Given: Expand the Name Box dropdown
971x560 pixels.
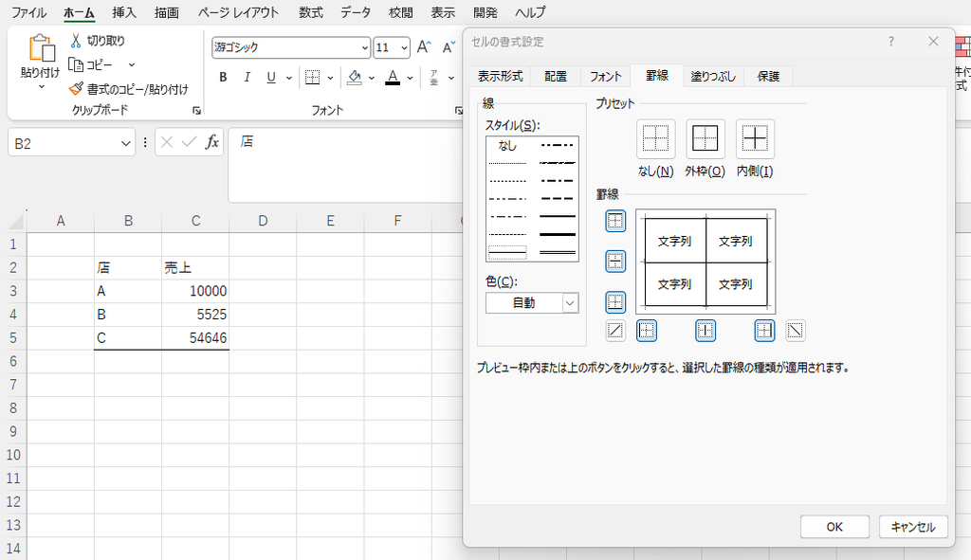Looking at the screenshot, I should 126,144.
